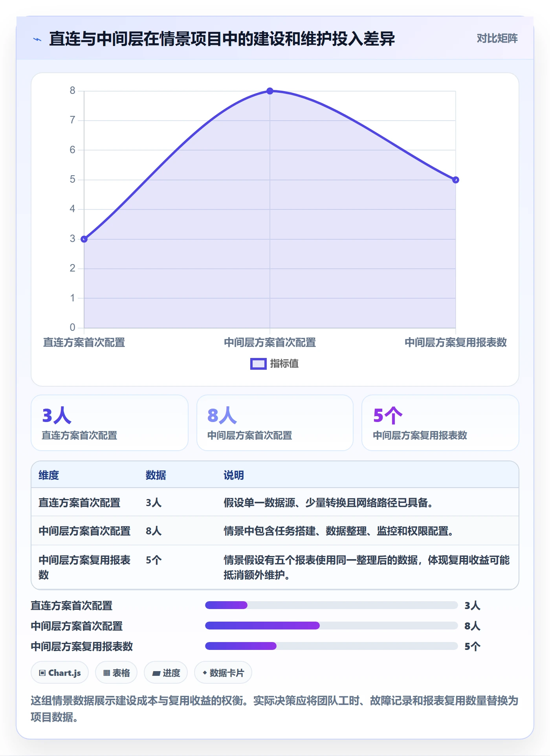The image size is (550, 756).
Task: Click the 8人 table data cell
Action: tap(154, 531)
